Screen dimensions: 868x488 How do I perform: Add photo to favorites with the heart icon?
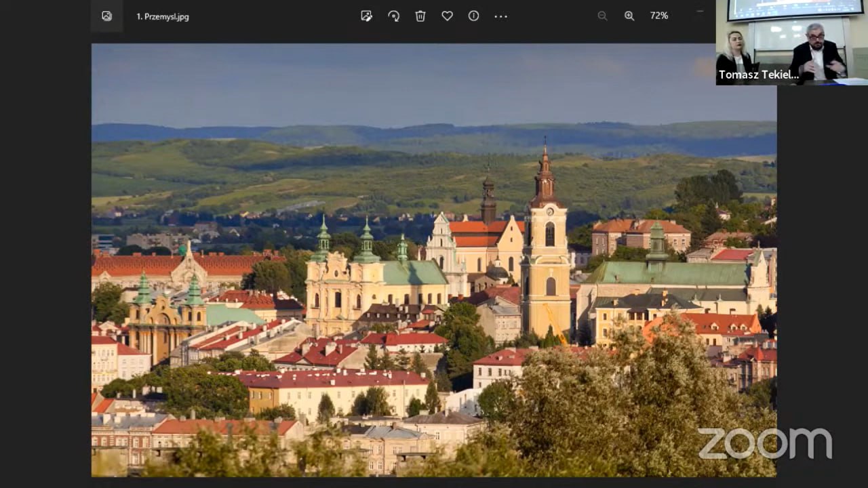[x=447, y=16]
